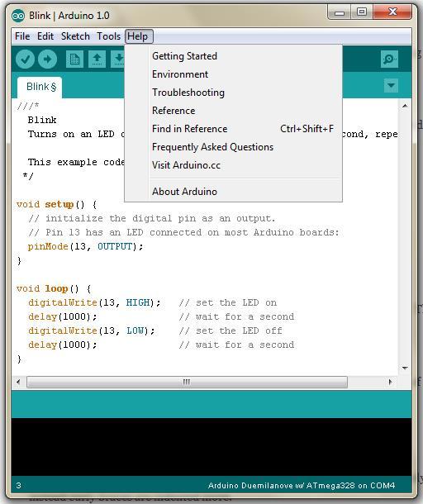Click the Upload arrow toolbar button

[48, 59]
